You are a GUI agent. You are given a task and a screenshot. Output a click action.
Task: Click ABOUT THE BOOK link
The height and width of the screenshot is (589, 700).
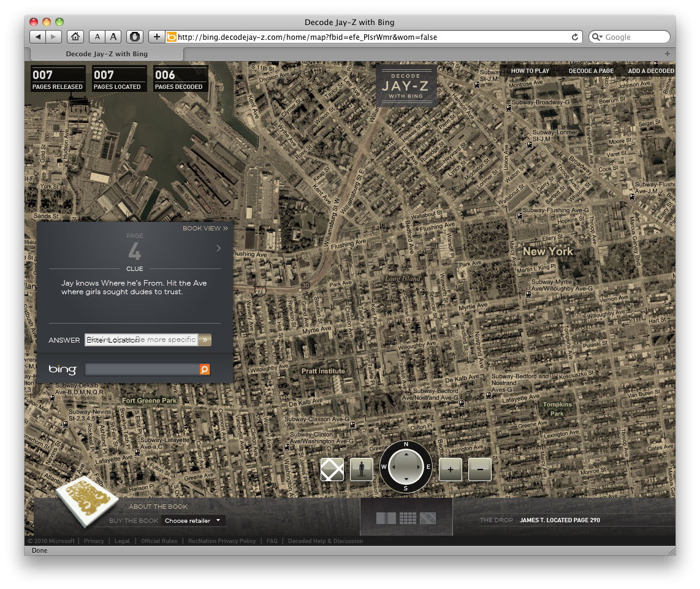[158, 506]
